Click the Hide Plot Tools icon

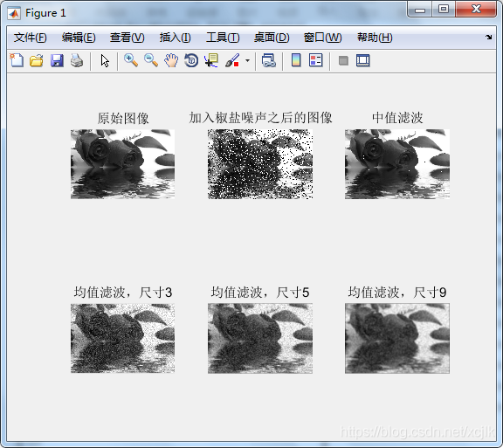click(x=343, y=60)
